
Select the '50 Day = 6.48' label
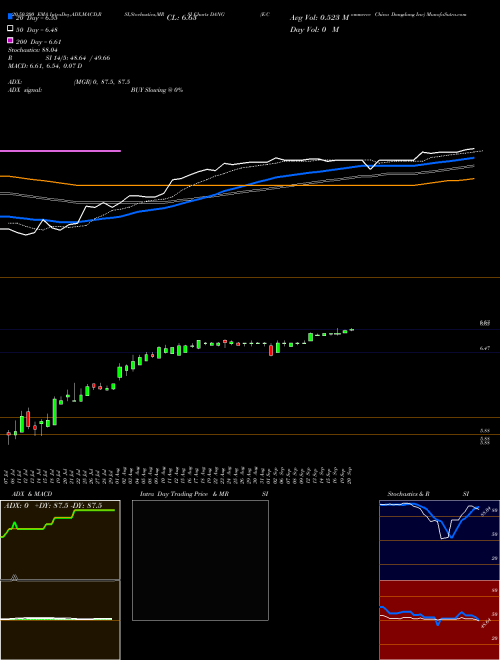pyautogui.click(x=37, y=30)
